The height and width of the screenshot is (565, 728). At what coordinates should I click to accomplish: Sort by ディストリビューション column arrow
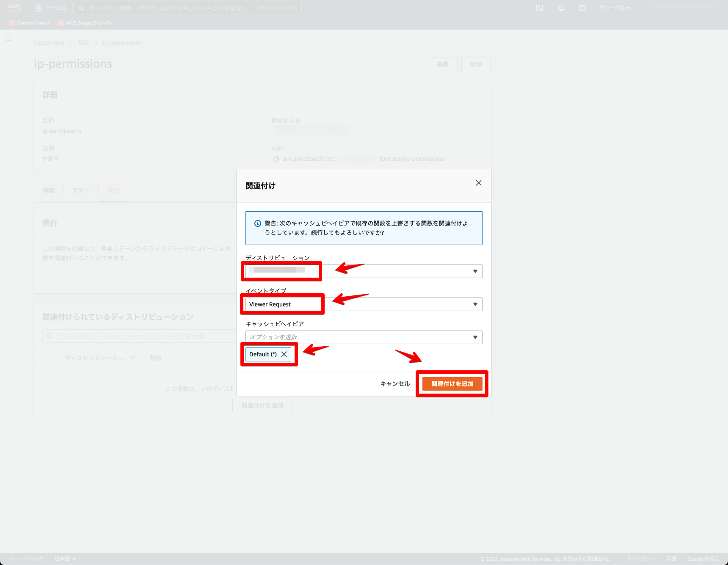tap(133, 358)
